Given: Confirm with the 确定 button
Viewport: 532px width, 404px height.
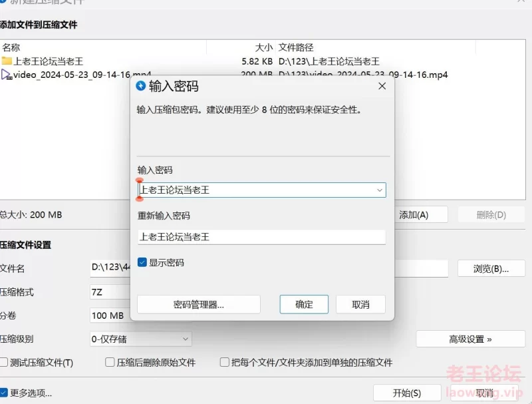Looking at the screenshot, I should coord(304,304).
